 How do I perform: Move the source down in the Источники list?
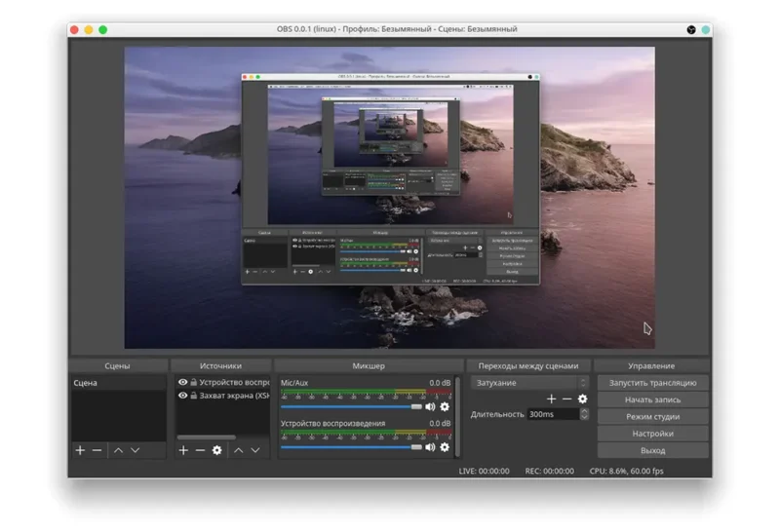point(255,450)
